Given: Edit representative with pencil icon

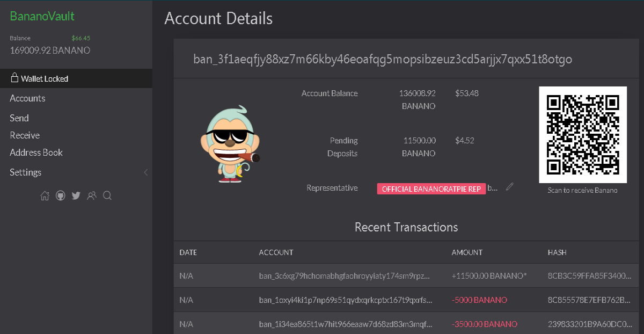Looking at the screenshot, I should 510,187.
